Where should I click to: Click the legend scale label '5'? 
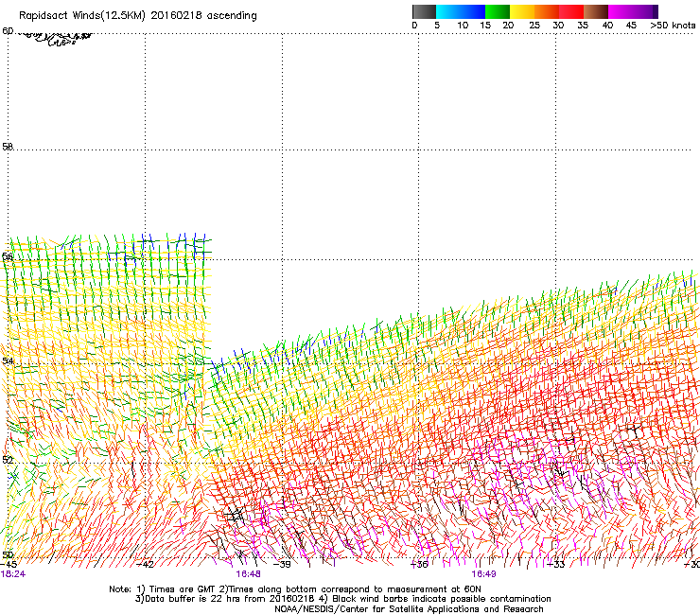click(x=437, y=26)
